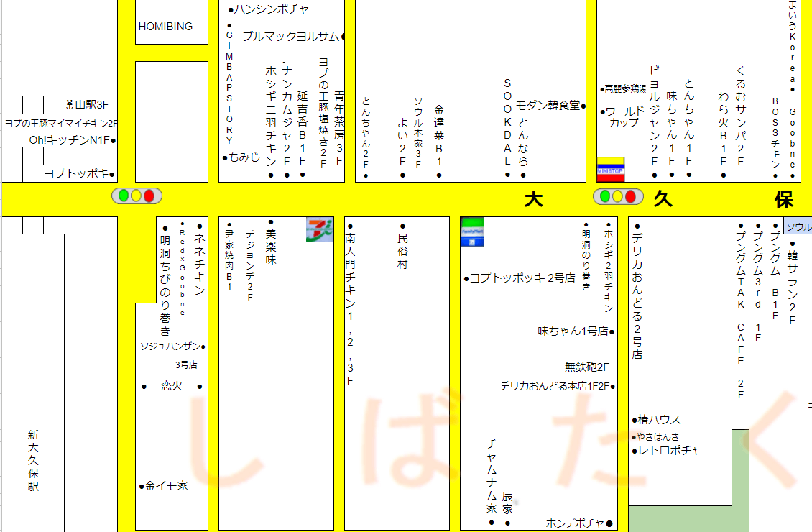Image resolution: width=812 pixels, height=532 pixels.
Task: Click the 新大久保駅 station label
Action: 33,460
